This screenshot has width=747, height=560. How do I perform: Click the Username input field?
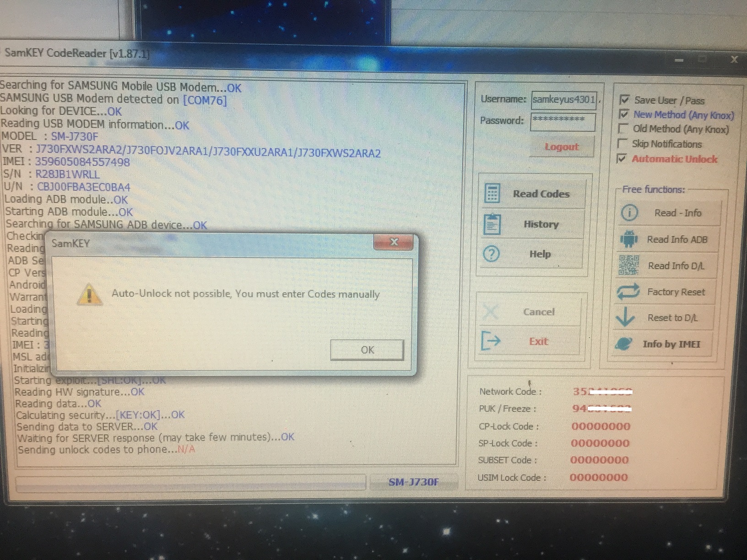point(564,99)
